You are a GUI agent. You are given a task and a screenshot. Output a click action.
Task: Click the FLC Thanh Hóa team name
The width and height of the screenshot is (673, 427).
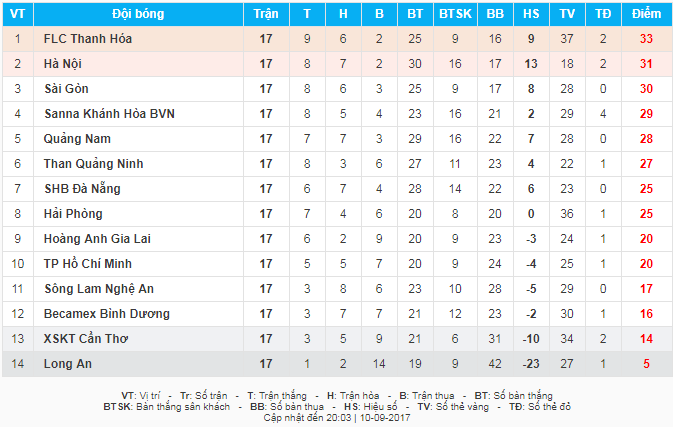88,38
